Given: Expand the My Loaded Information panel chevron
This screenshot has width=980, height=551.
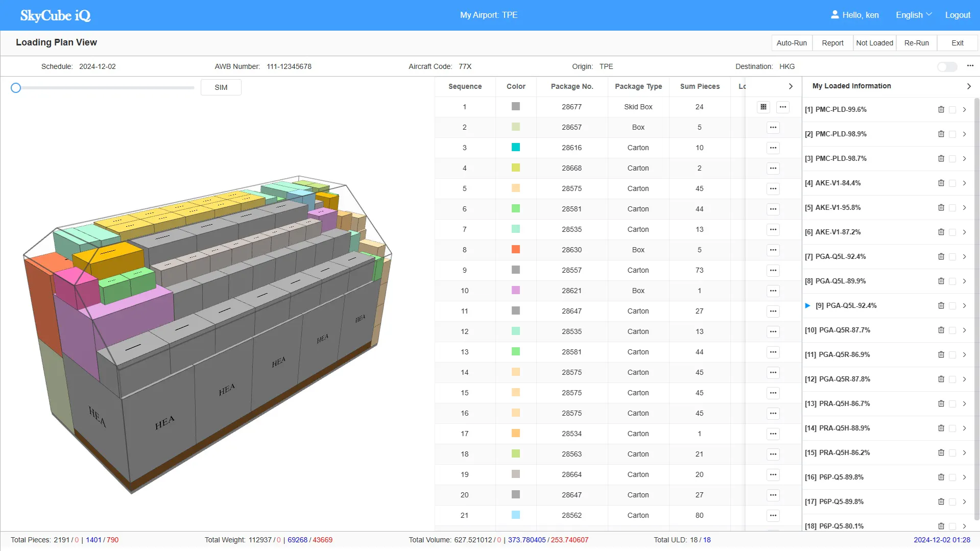Looking at the screenshot, I should (x=969, y=86).
